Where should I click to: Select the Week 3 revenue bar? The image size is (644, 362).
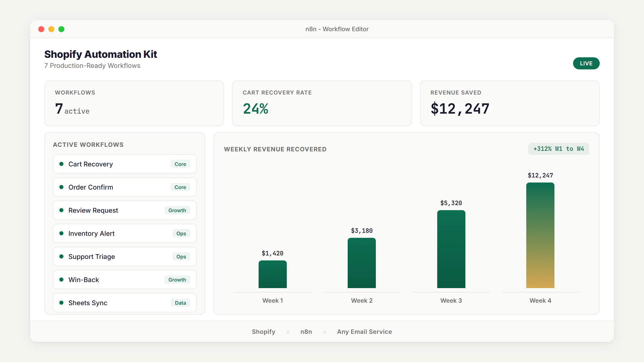451,249
